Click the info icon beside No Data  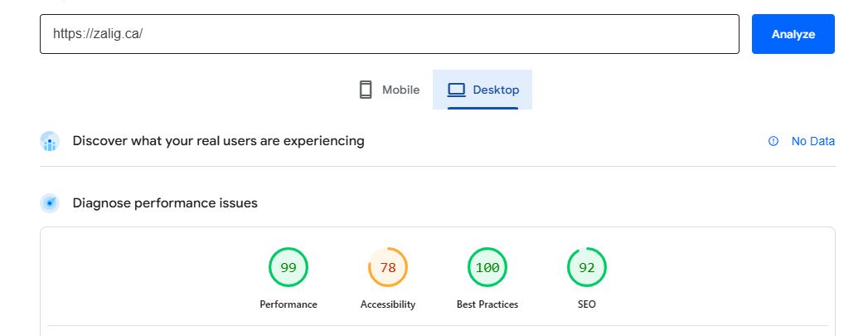point(773,142)
